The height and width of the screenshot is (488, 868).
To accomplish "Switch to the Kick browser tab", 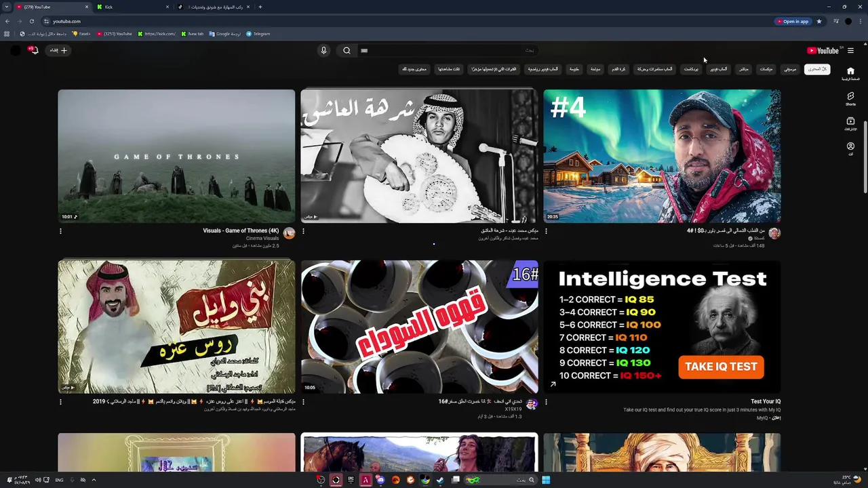I will pyautogui.click(x=132, y=7).
